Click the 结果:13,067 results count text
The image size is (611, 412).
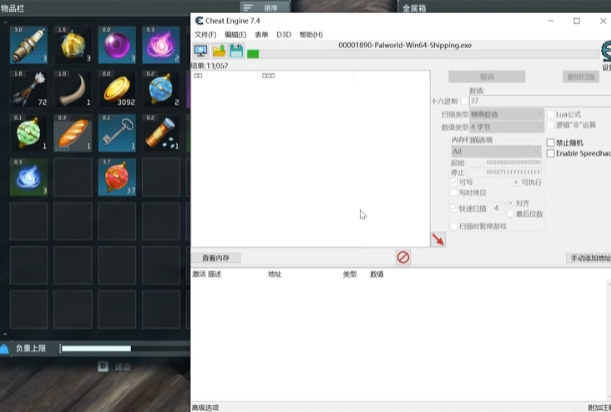(209, 66)
